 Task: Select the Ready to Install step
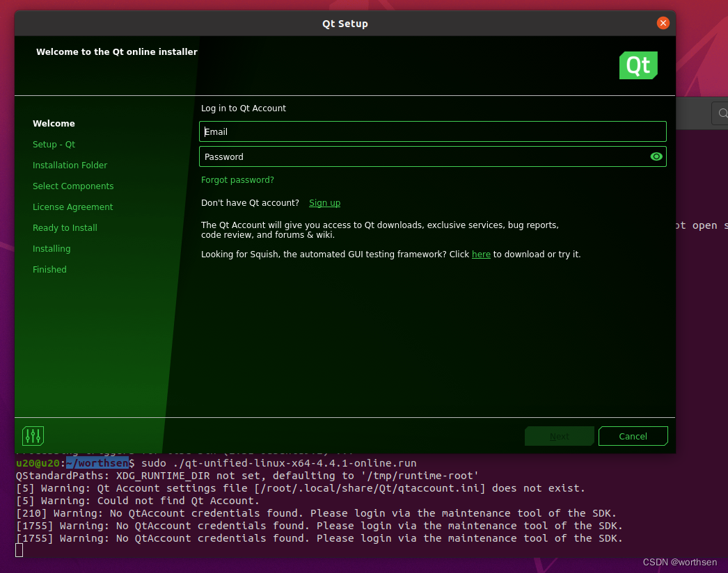65,228
